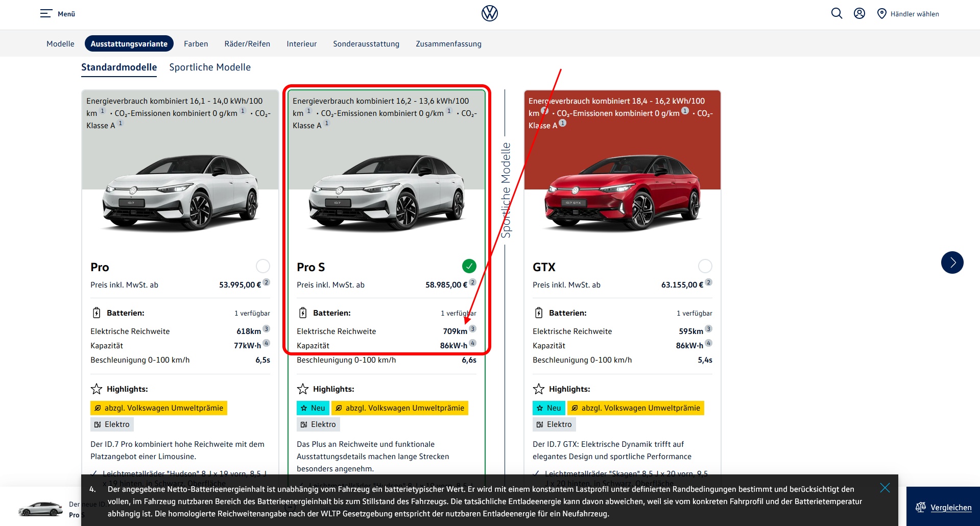The image size is (980, 526).
Task: Click the Pro Elektro tag
Action: tap(112, 424)
